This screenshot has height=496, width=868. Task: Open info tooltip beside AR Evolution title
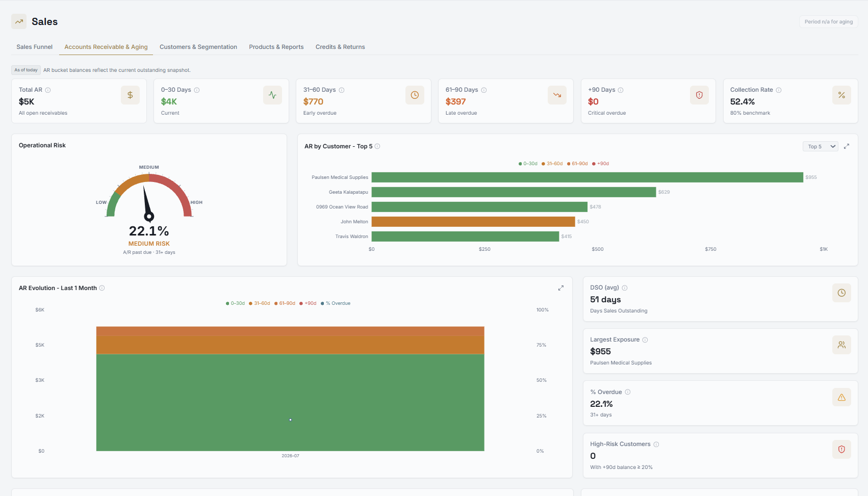pos(102,288)
